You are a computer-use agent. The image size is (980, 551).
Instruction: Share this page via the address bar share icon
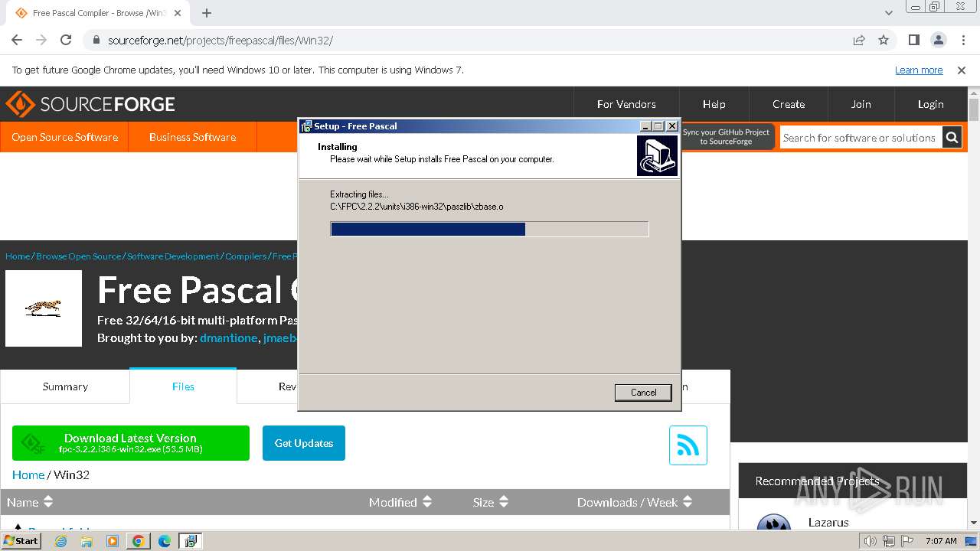859,40
